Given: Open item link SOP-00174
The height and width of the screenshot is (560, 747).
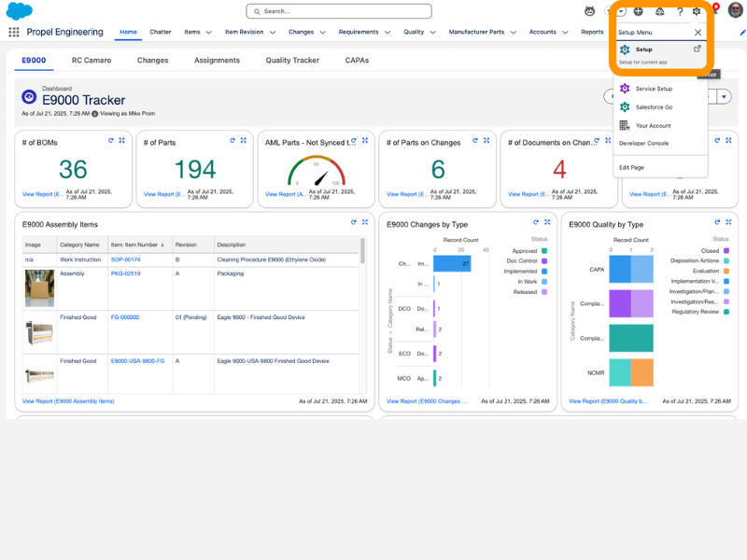Looking at the screenshot, I should click(x=126, y=260).
